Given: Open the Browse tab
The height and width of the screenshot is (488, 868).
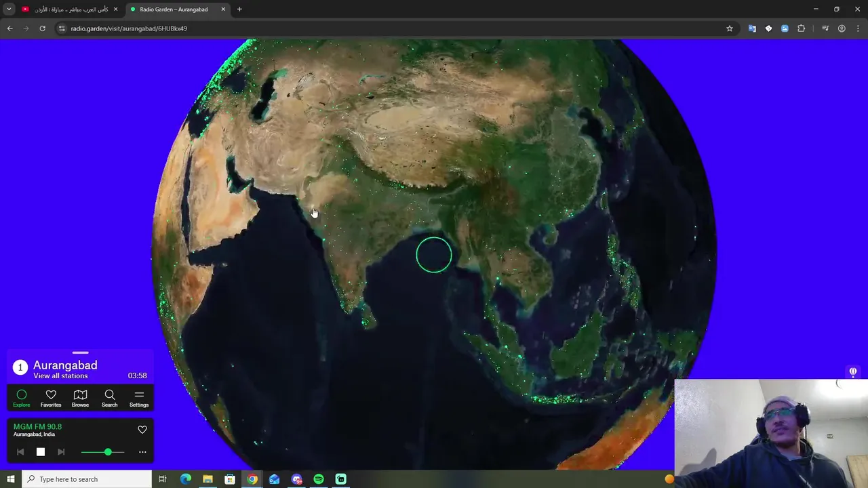Looking at the screenshot, I should click(80, 398).
